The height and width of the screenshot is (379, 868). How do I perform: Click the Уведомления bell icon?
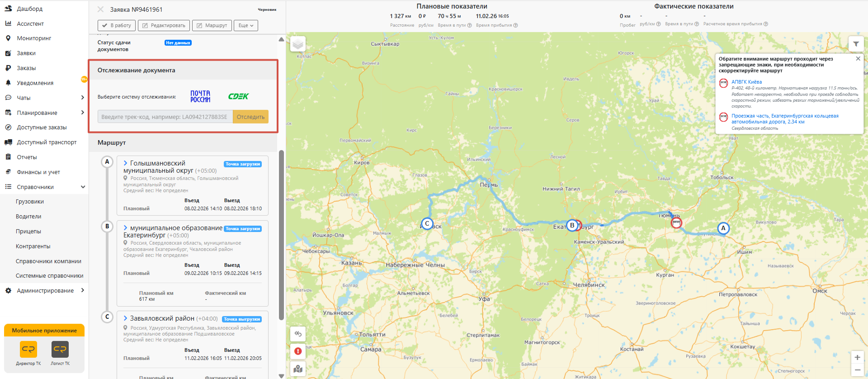coord(8,83)
